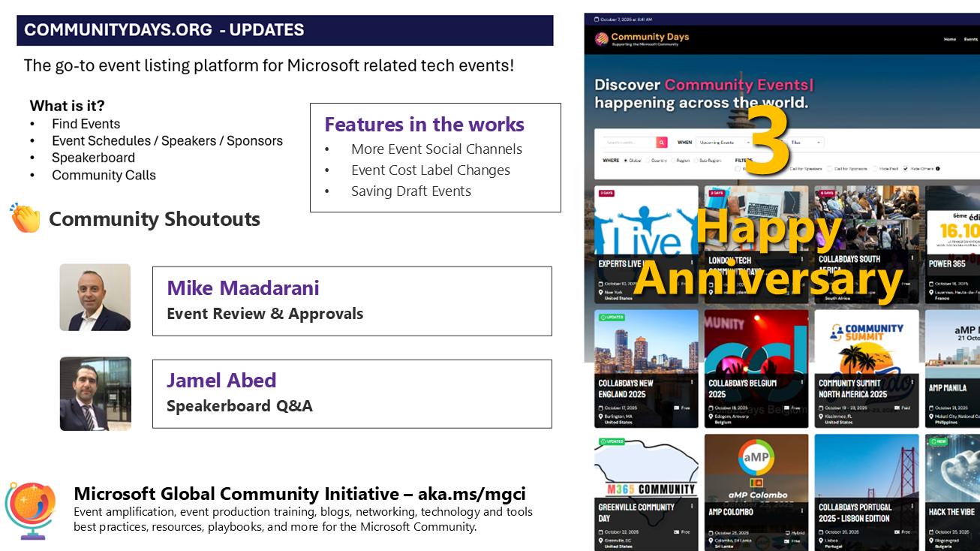Click the clapping hands emoji by Community Shoutouts
Image resolution: width=980 pixels, height=551 pixels.
point(26,218)
